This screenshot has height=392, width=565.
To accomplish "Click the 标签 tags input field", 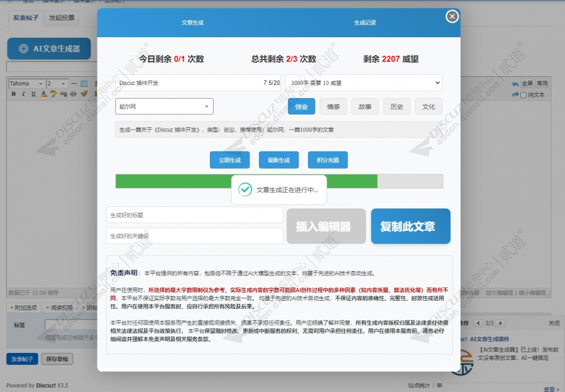I will 71,324.
